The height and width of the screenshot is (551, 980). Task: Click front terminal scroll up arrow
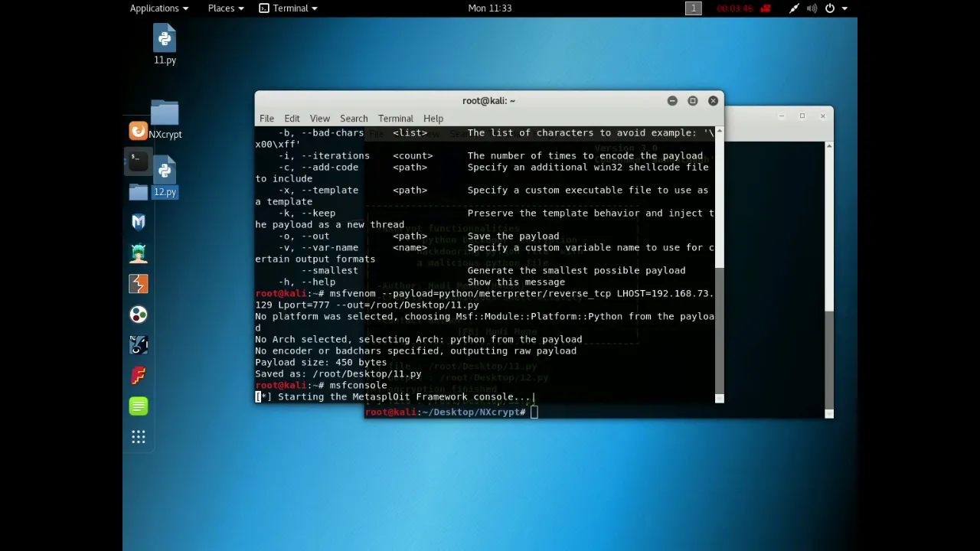click(719, 132)
